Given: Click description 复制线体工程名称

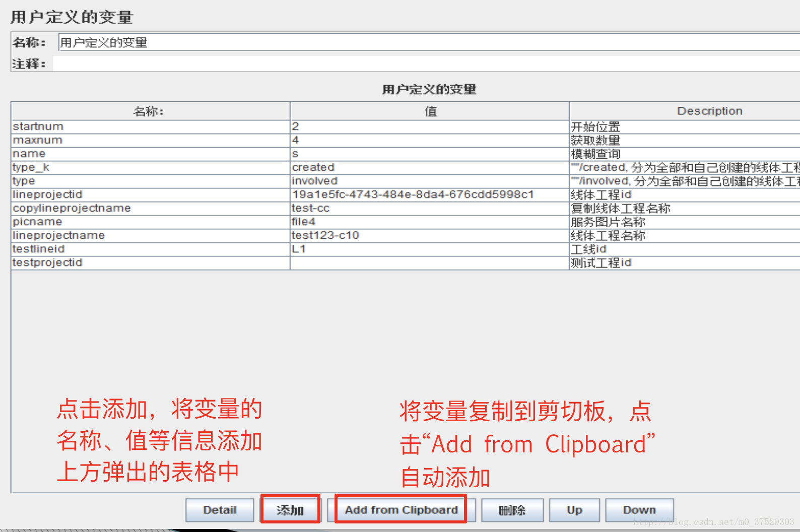Looking at the screenshot, I should tap(685, 208).
